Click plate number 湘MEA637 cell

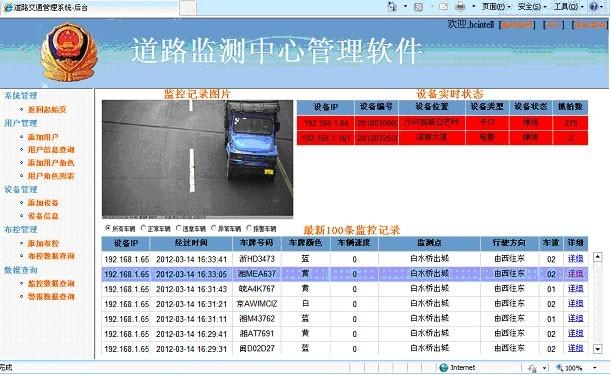point(256,274)
